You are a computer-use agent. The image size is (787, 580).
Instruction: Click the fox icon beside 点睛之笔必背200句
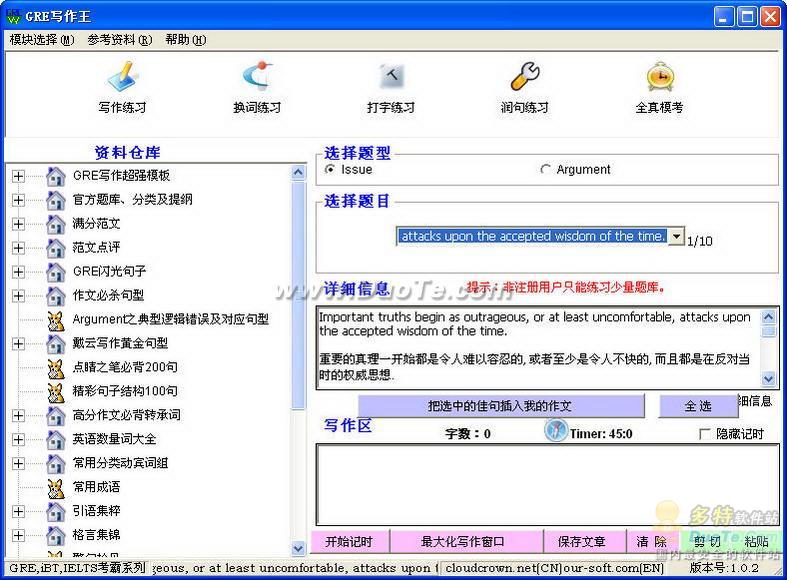click(56, 368)
